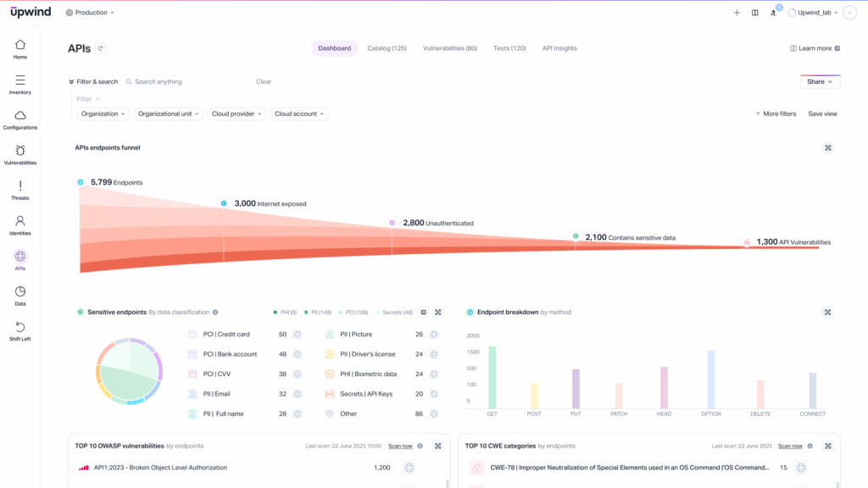This screenshot has height=488, width=868.
Task: Click Scan now in OWASP vulnerabilities panel
Action: pyautogui.click(x=402, y=446)
